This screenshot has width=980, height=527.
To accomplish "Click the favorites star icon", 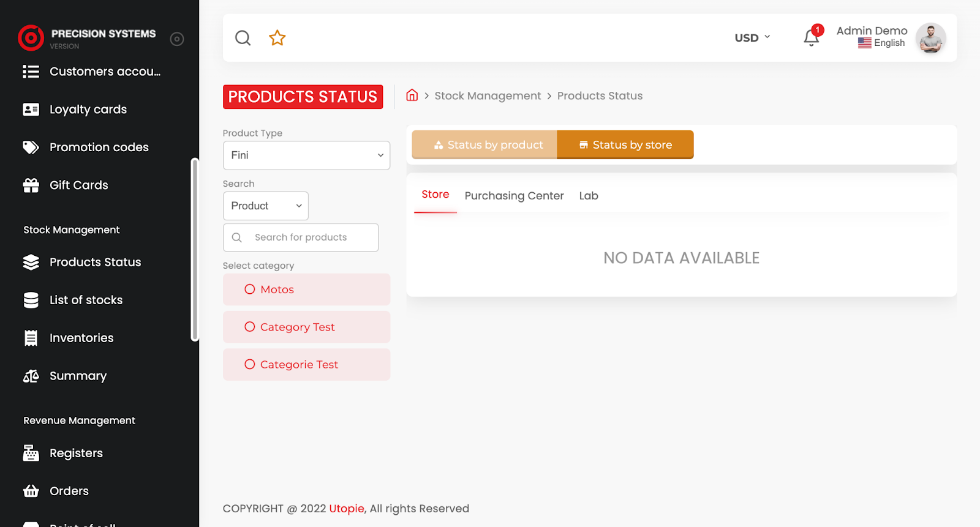I will pyautogui.click(x=277, y=38).
